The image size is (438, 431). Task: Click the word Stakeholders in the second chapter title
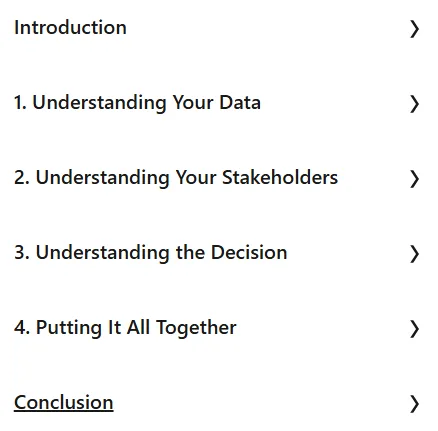(280, 177)
